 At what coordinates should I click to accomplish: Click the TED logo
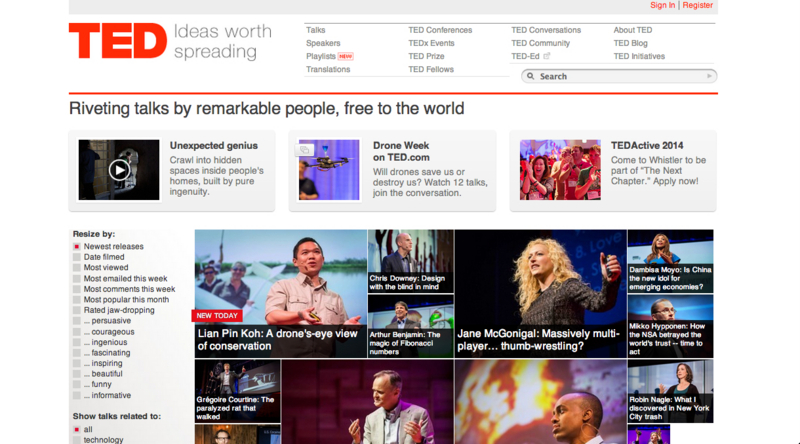click(118, 41)
